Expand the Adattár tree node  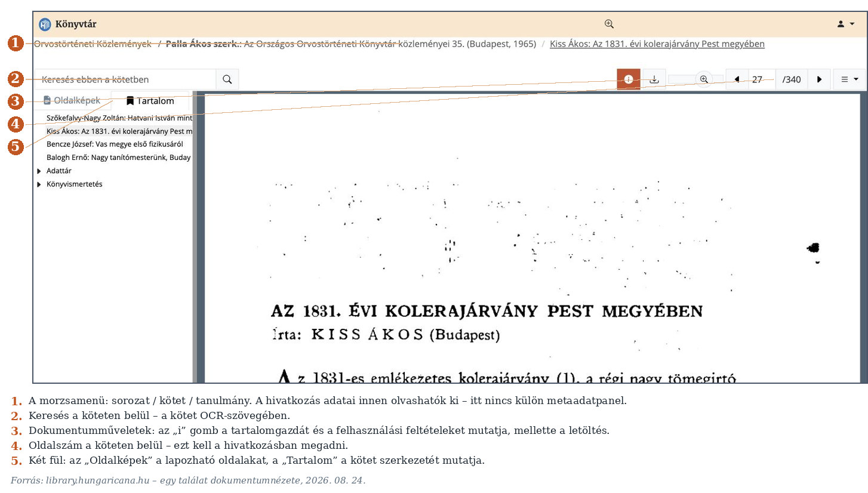pyautogui.click(x=39, y=171)
